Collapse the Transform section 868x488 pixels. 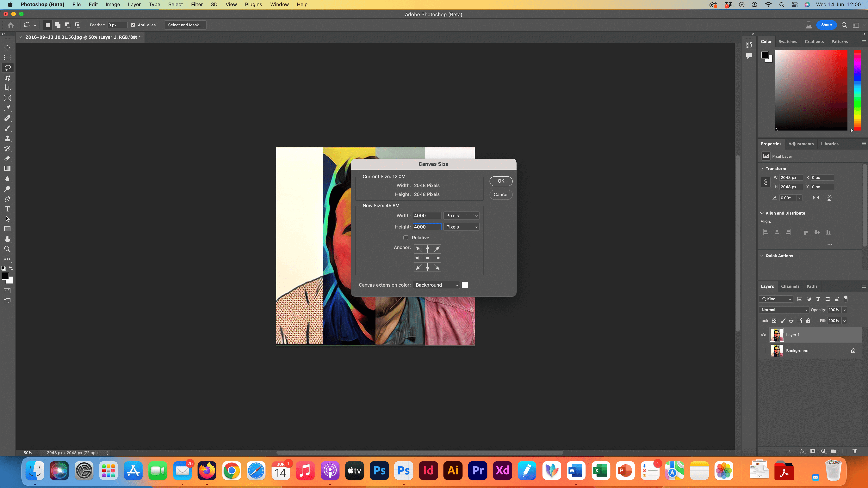click(x=762, y=169)
